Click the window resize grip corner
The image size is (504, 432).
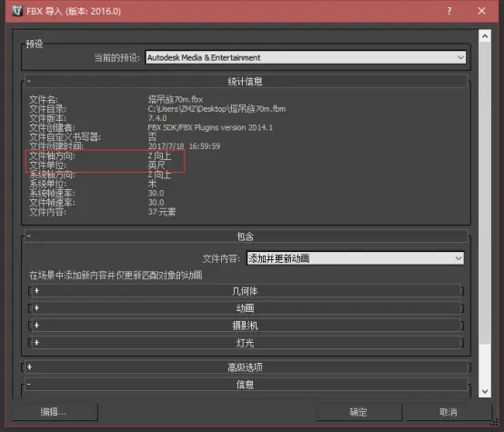(x=495, y=423)
